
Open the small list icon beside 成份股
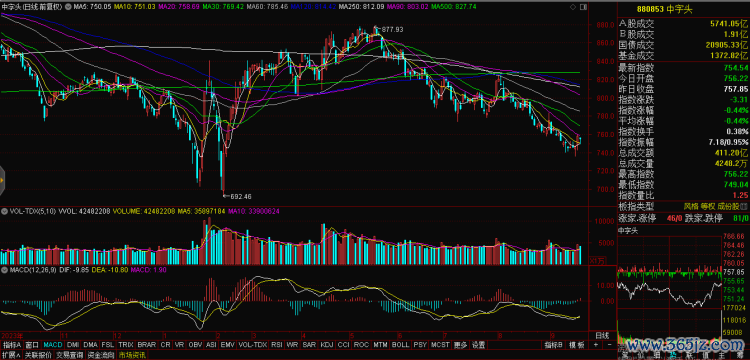(x=745, y=207)
